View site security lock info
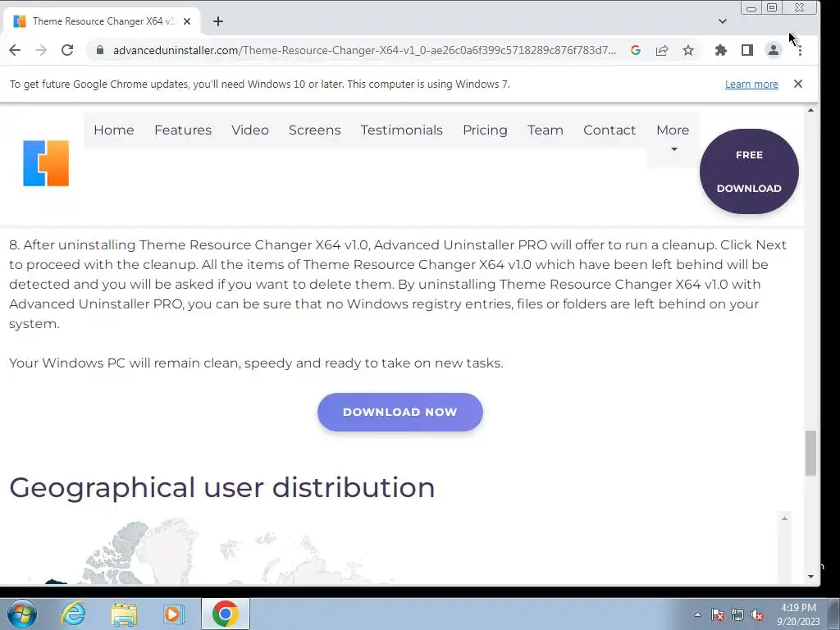 point(100,50)
